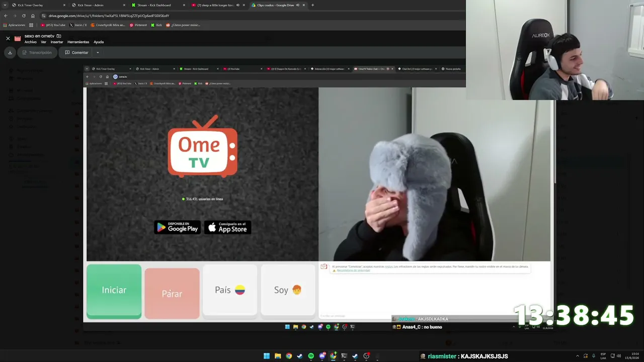Click the Google Play download badge
This screenshot has width=644, height=362.
177,228
